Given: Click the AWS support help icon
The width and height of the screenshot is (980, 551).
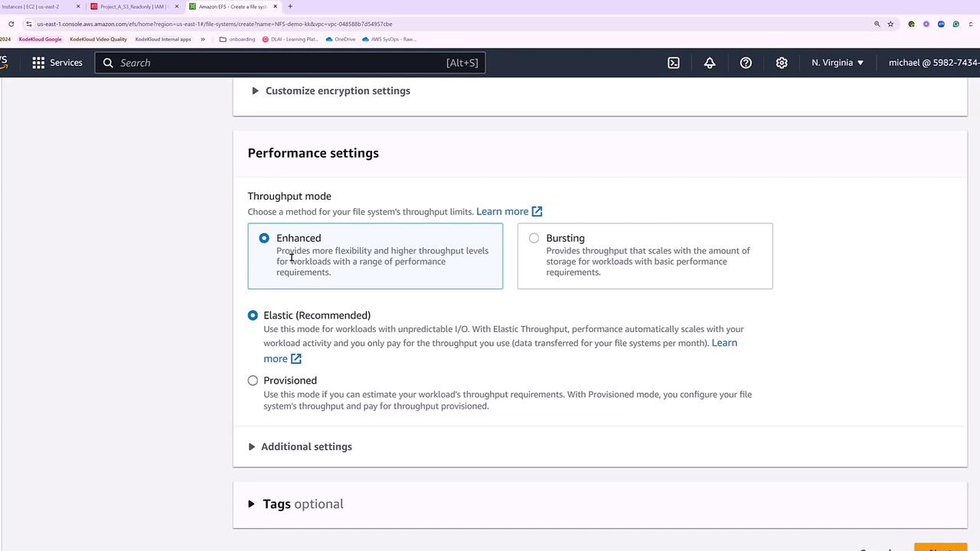Looking at the screenshot, I should pyautogui.click(x=746, y=63).
